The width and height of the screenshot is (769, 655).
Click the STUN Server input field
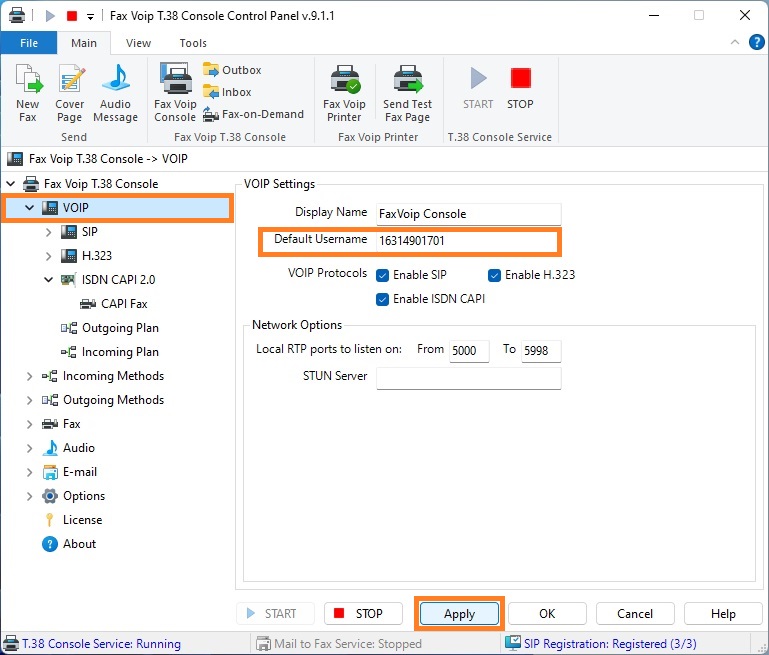point(468,378)
